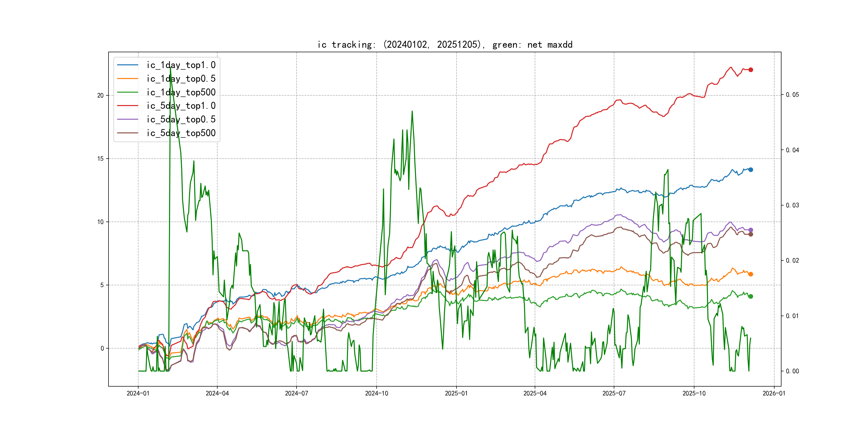The width and height of the screenshot is (868, 434).
Task: Click the ic_1day_top0.5 legend label
Action: [181, 78]
